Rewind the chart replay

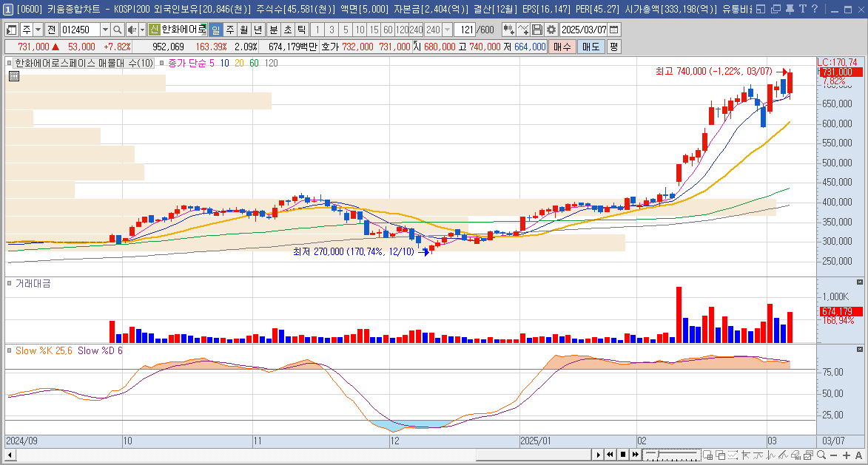(x=610, y=455)
